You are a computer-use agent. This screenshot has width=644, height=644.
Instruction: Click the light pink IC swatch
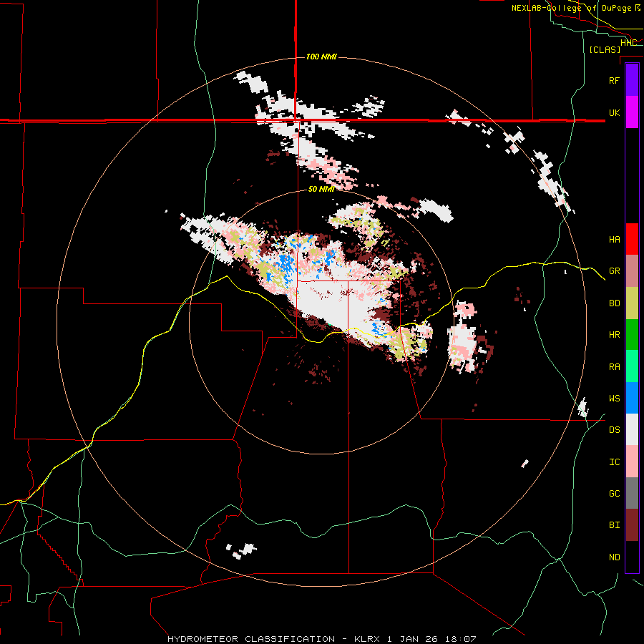pyautogui.click(x=632, y=462)
